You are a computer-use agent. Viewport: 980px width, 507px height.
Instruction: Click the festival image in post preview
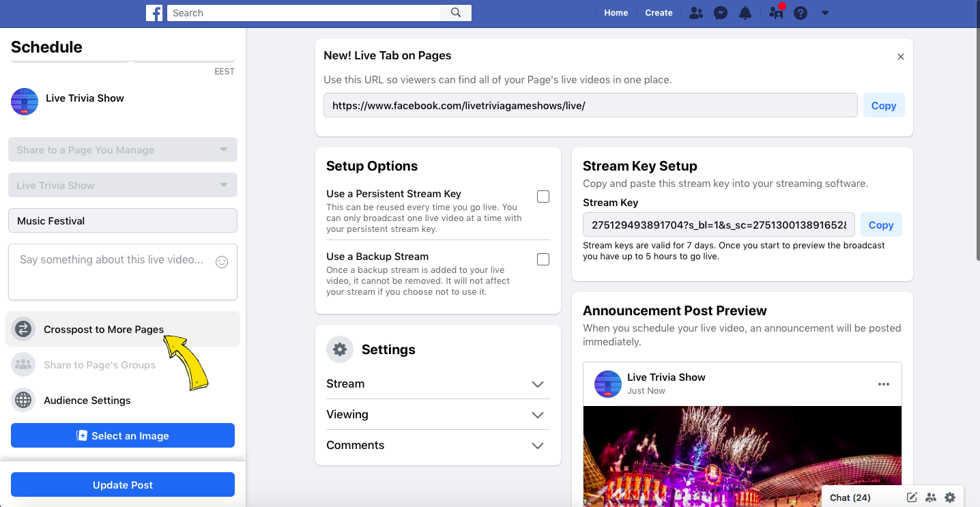click(x=743, y=457)
